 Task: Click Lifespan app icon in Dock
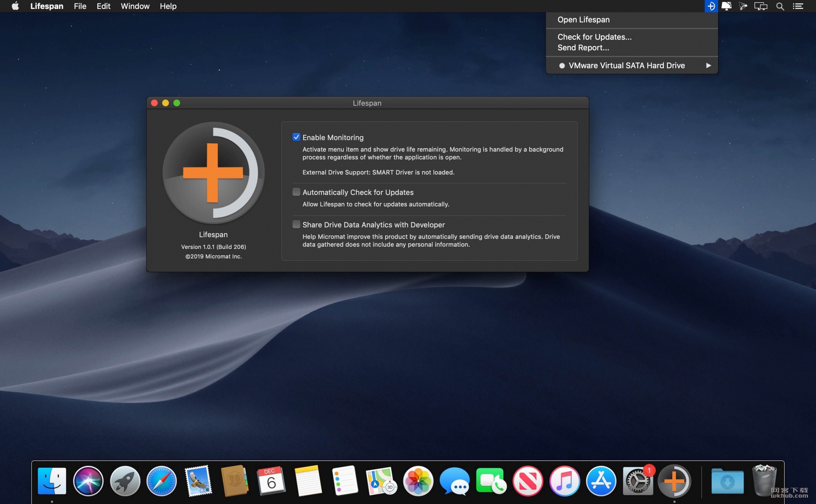point(674,481)
